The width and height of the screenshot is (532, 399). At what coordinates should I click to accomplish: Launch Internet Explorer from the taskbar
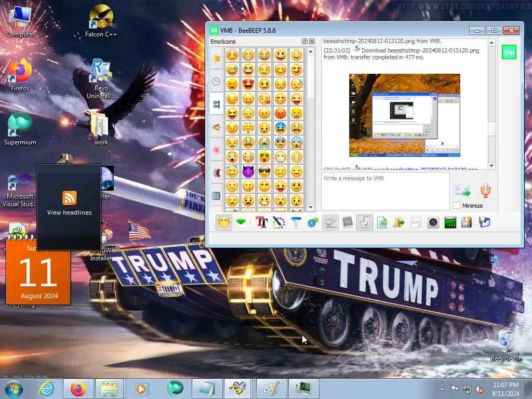(46, 389)
